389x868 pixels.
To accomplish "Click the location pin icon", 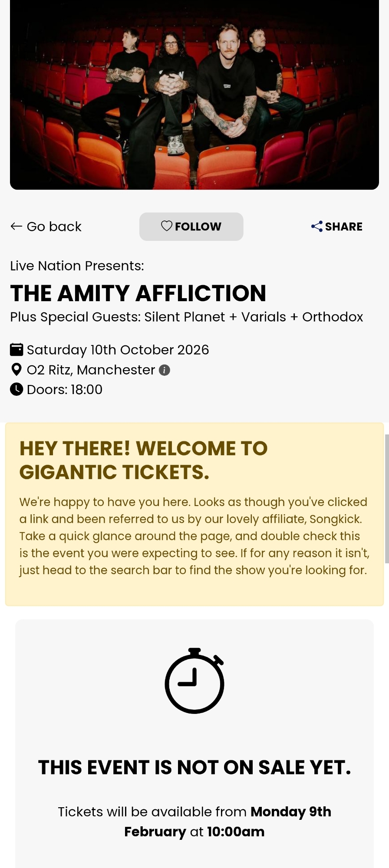I will tap(16, 370).
